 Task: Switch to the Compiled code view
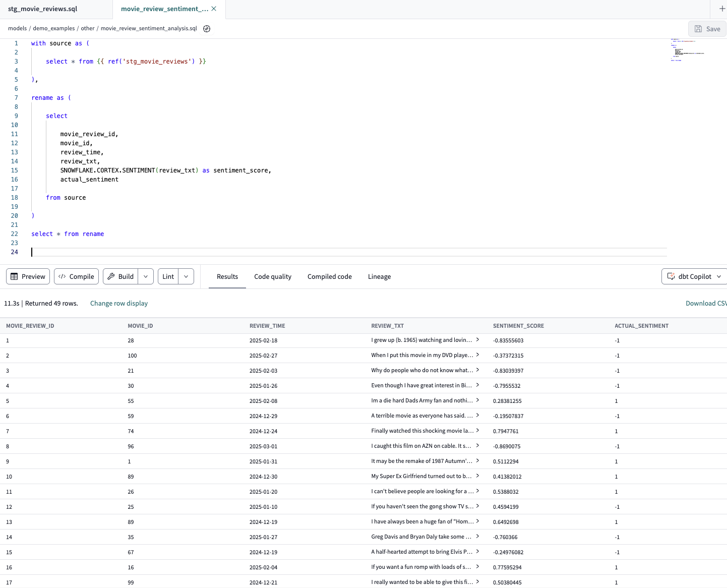(329, 276)
